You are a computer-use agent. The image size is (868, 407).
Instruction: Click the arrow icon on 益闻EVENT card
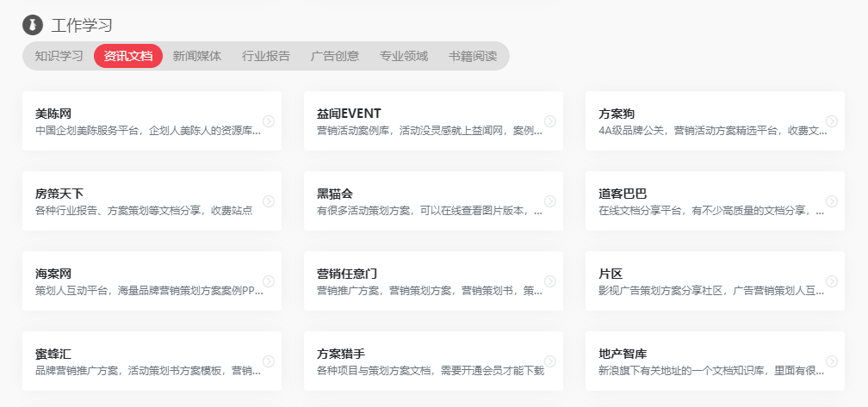550,121
